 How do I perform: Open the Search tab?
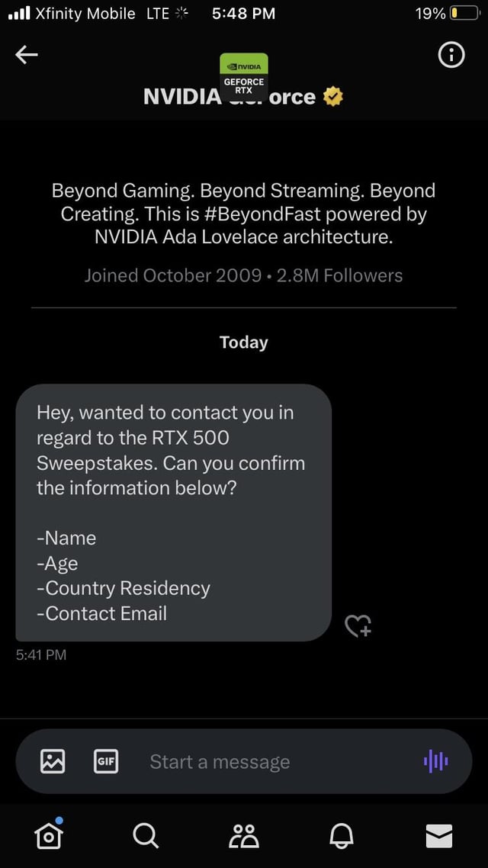tap(146, 835)
